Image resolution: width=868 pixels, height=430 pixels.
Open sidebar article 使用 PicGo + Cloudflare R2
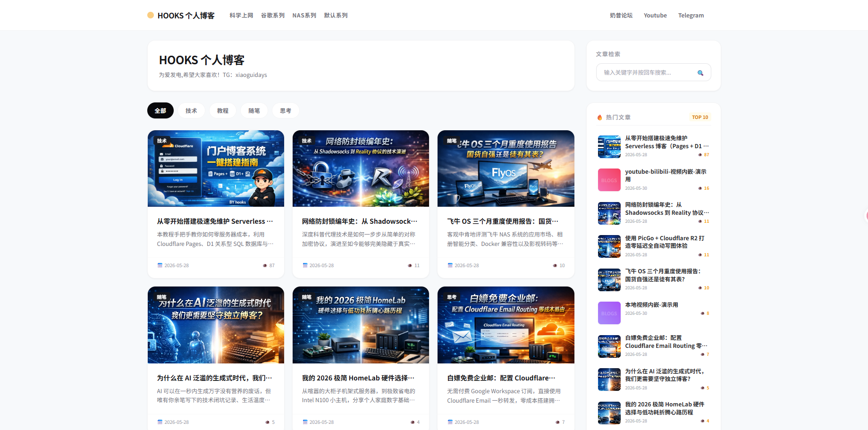click(665, 242)
